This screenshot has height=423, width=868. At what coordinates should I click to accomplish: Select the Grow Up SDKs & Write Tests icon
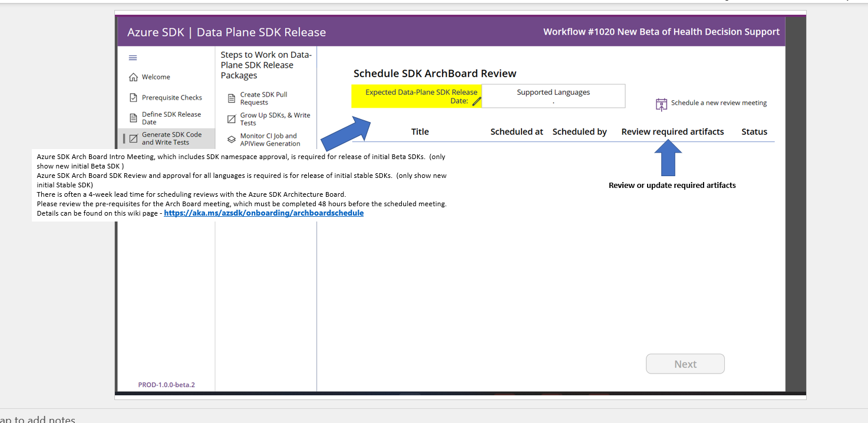(231, 118)
